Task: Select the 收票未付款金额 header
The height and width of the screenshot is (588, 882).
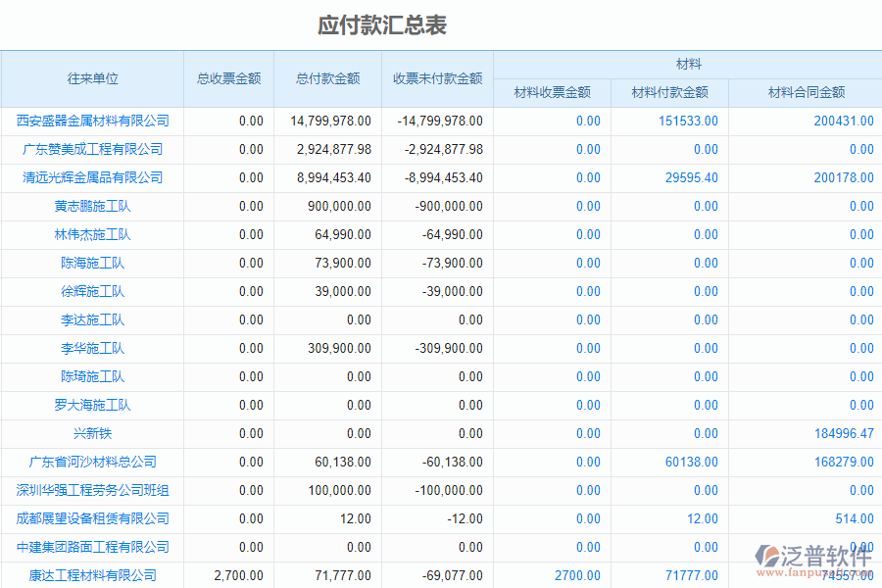Action: click(x=436, y=78)
